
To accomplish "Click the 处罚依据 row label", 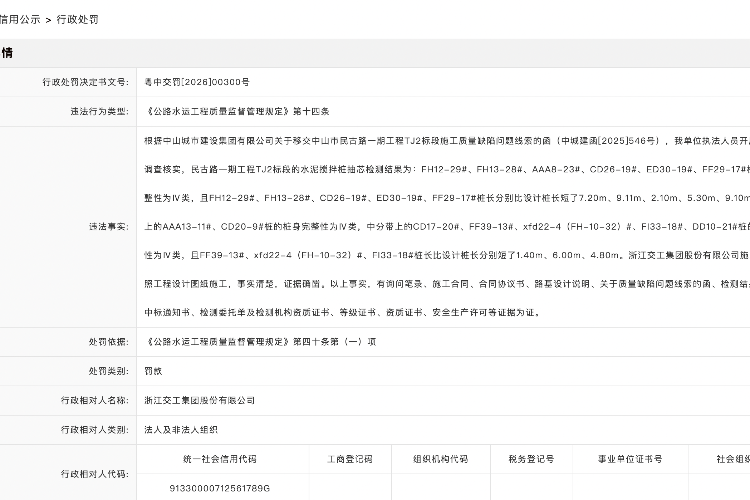I will (x=107, y=342).
